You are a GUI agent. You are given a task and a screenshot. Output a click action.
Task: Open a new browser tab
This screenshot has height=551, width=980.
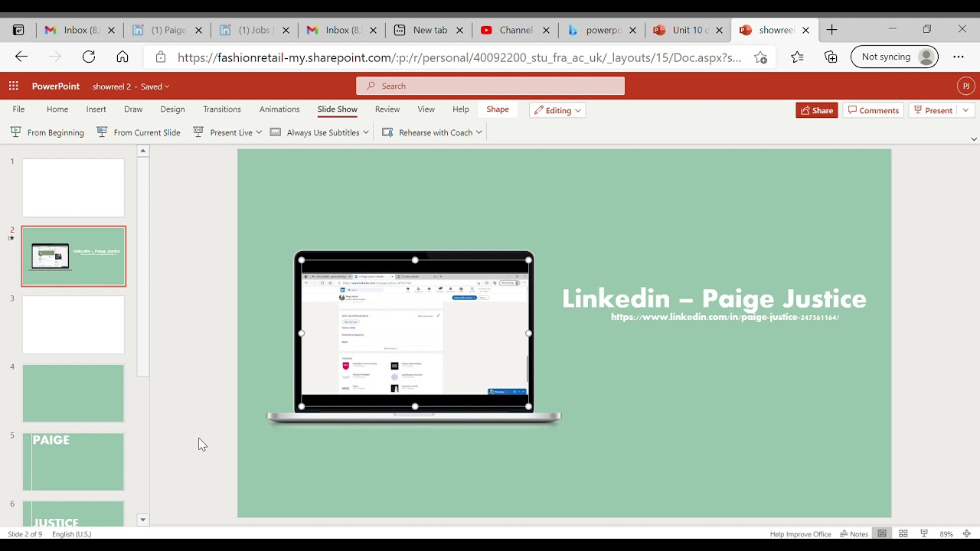[x=831, y=30]
